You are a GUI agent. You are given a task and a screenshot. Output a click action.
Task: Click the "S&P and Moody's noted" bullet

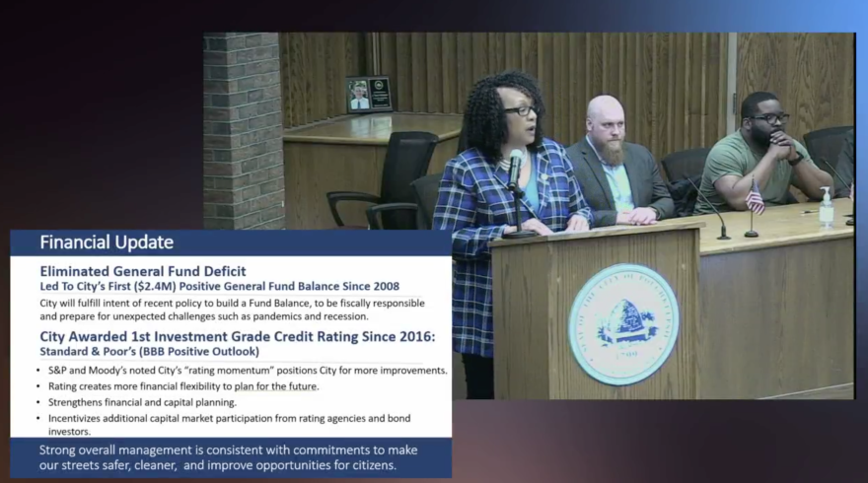pyautogui.click(x=247, y=371)
